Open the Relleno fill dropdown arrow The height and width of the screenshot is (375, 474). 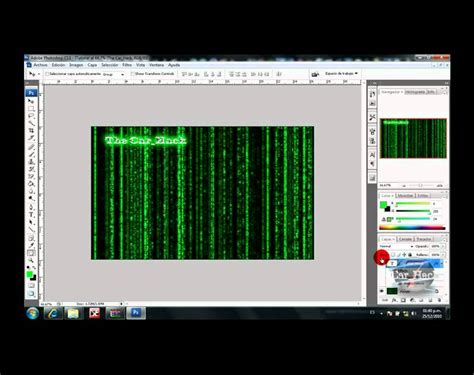(x=443, y=255)
